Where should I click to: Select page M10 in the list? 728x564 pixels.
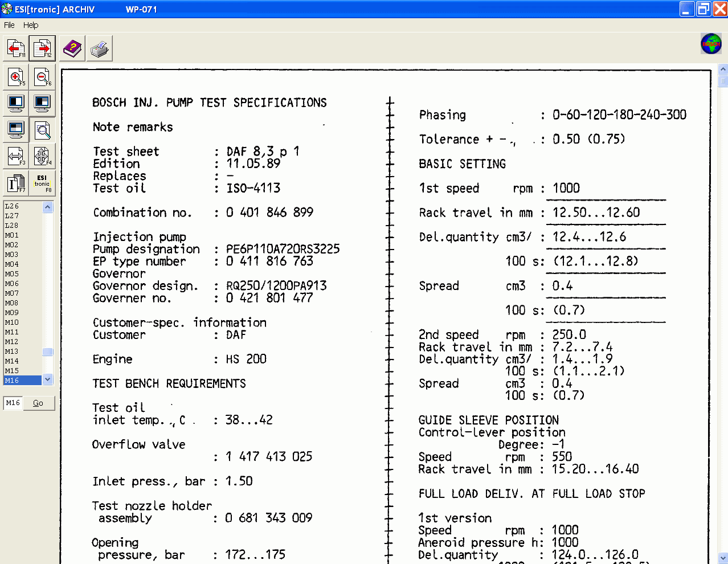point(23,322)
